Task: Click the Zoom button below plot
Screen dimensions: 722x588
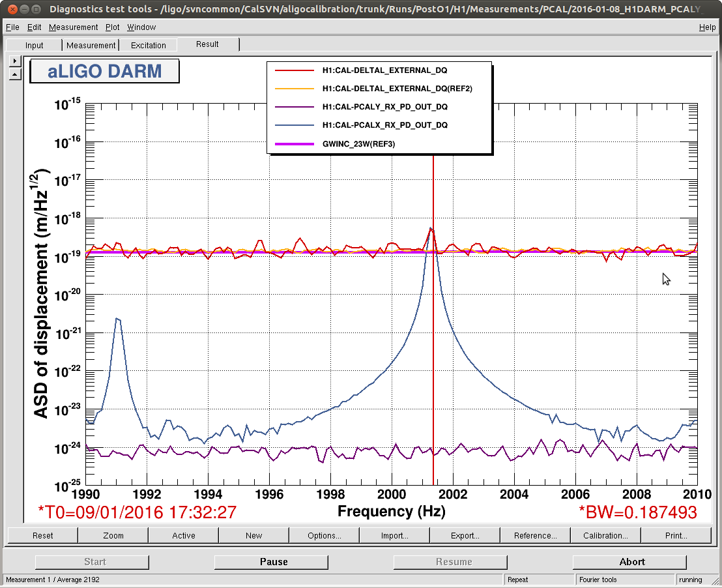Action: coord(113,536)
